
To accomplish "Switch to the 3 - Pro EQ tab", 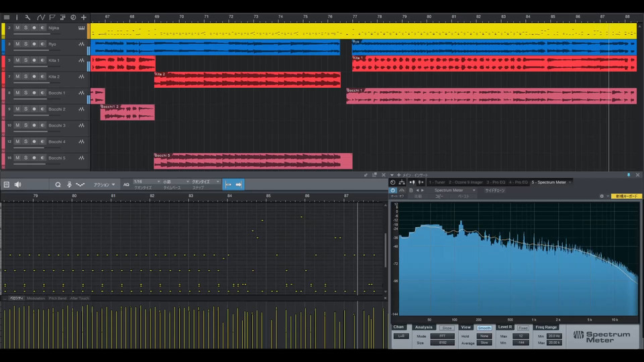I will coord(496,182).
